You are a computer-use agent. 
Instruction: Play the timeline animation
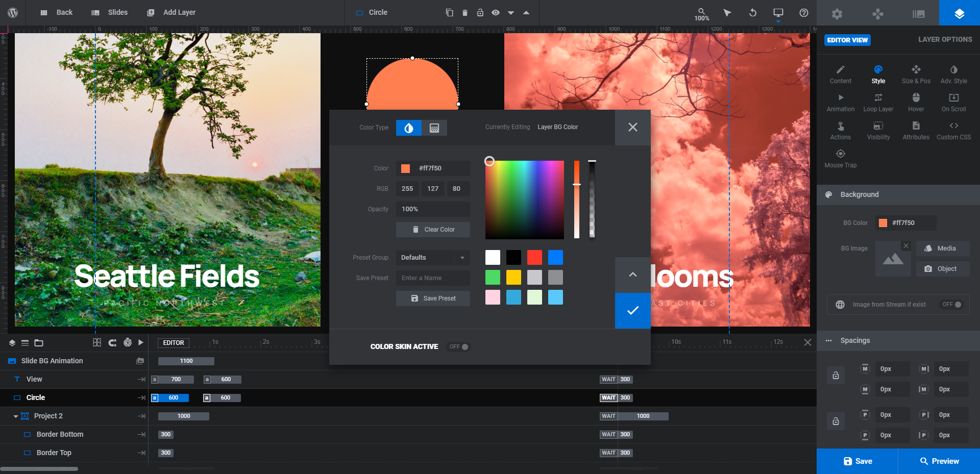pyautogui.click(x=141, y=343)
